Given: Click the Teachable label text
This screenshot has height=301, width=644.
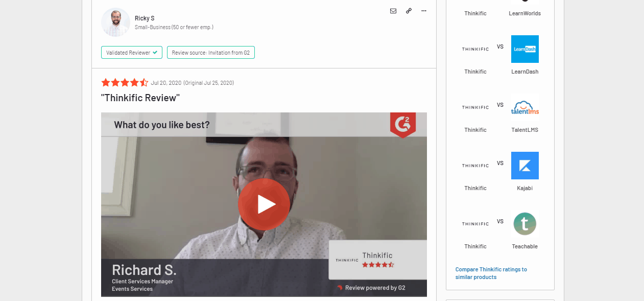Looking at the screenshot, I should click(525, 246).
